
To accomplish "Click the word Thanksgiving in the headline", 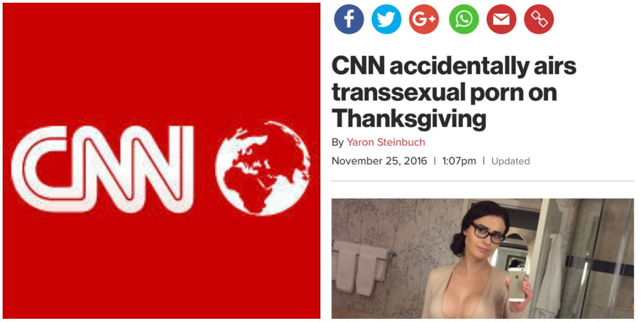I will click(409, 119).
